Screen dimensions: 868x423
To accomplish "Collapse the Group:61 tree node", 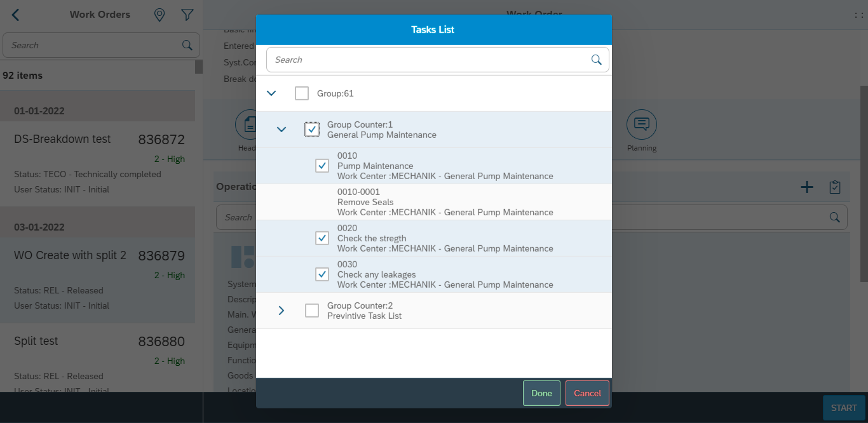I will pos(271,93).
